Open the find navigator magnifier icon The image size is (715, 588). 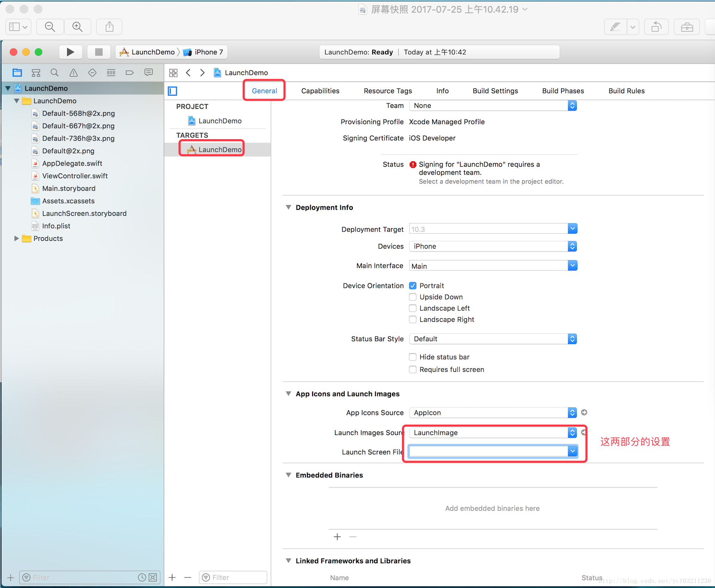click(x=55, y=73)
